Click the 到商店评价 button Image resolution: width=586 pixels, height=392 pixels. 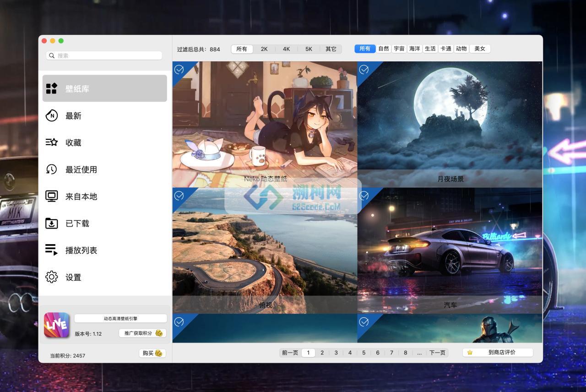click(498, 353)
